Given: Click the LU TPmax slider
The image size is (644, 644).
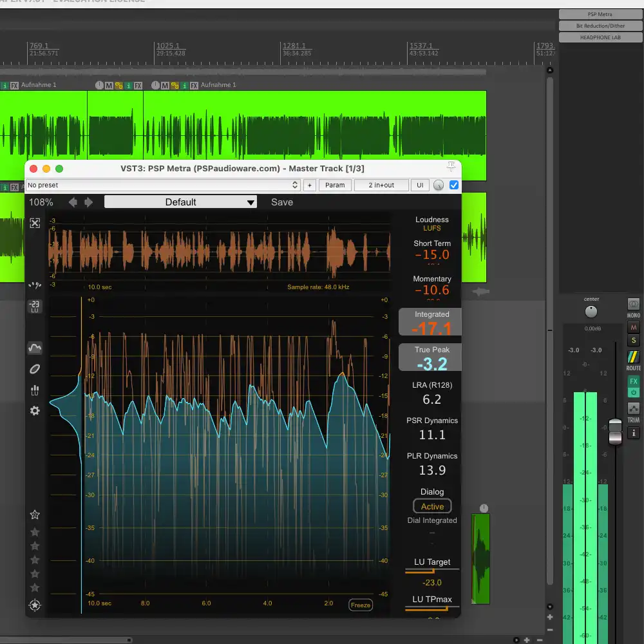Looking at the screenshot, I should (432, 609).
